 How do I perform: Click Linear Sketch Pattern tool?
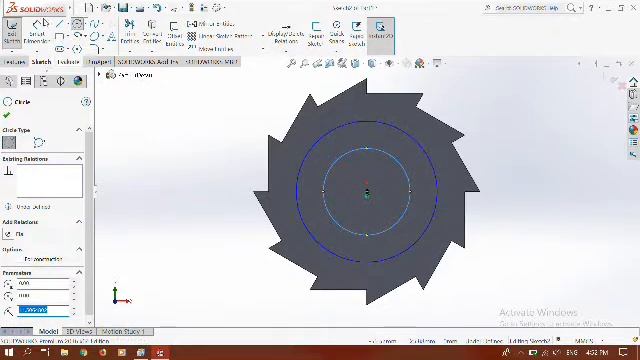[220, 36]
